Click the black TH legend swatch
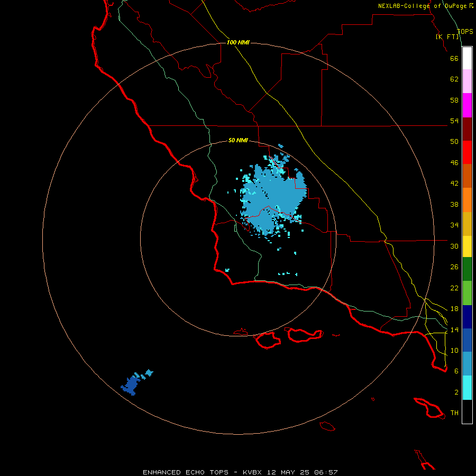The width and height of the screenshot is (476, 476). (x=467, y=411)
